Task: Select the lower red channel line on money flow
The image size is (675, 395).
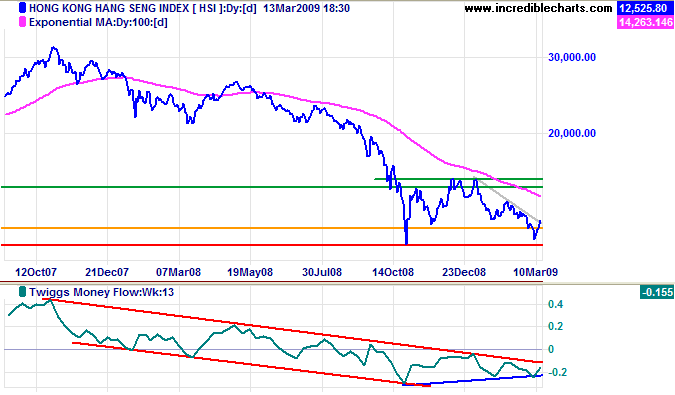Action: click(x=252, y=365)
